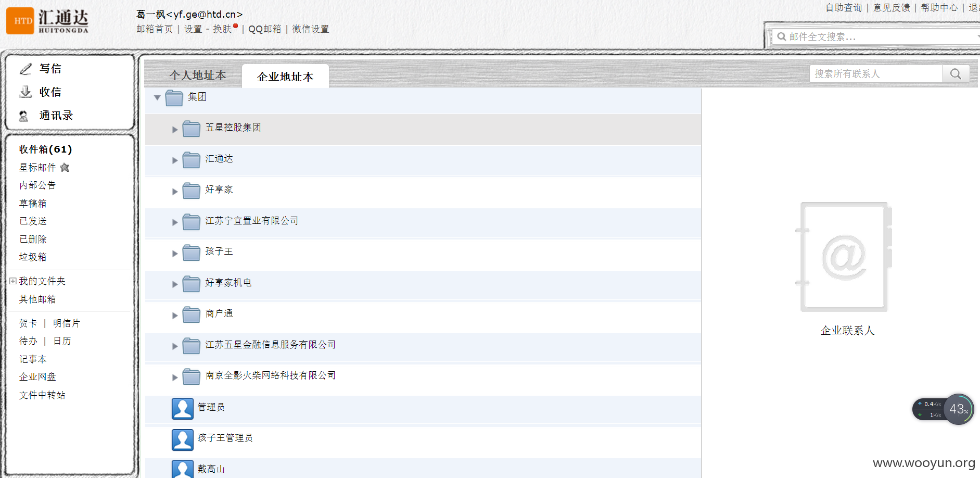The height and width of the screenshot is (478, 980).
Task: Click the 江苏宁宜置业有限公司 folder icon
Action: (192, 222)
